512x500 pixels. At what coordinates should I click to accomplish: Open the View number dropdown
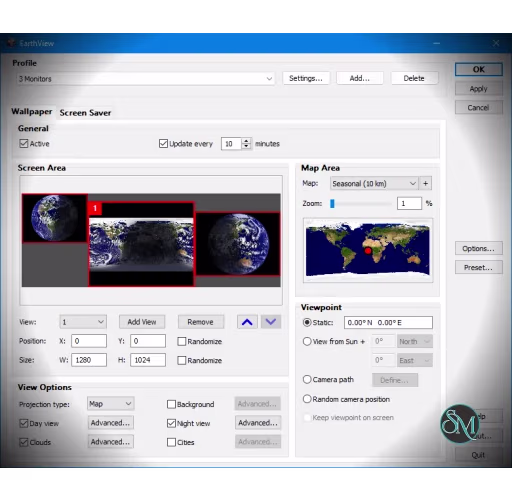(83, 322)
